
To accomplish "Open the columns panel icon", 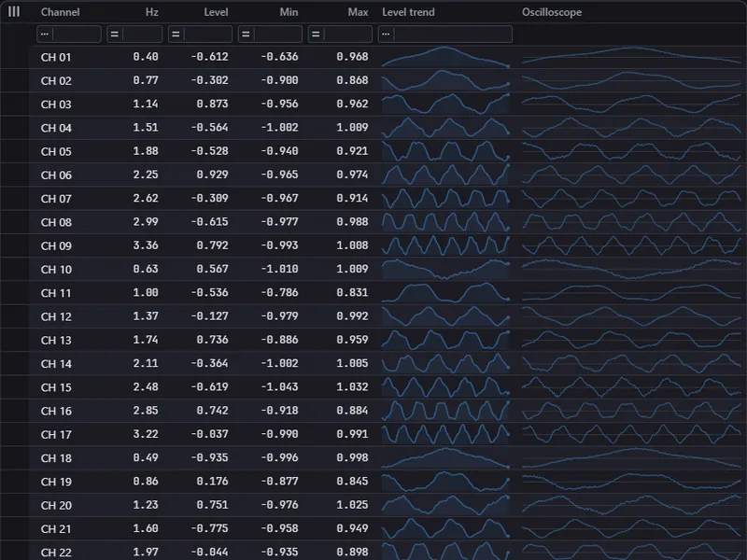I will (14, 11).
